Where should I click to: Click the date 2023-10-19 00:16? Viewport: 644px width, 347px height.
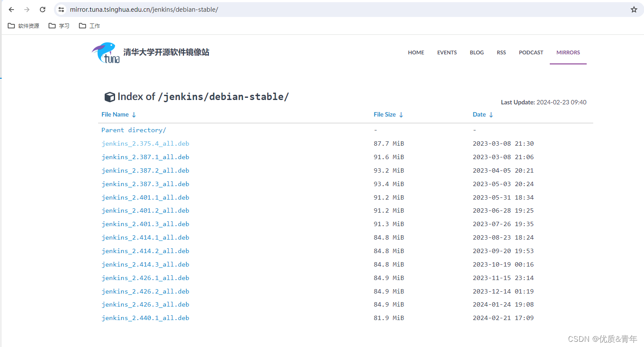503,264
